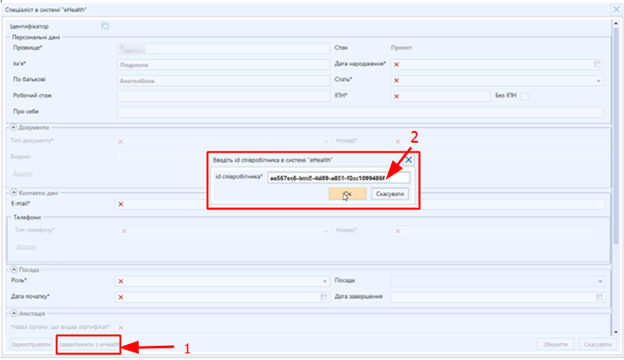This screenshot has width=624, height=360.
Task: Collapse the Посада section
Action: [x=14, y=269]
